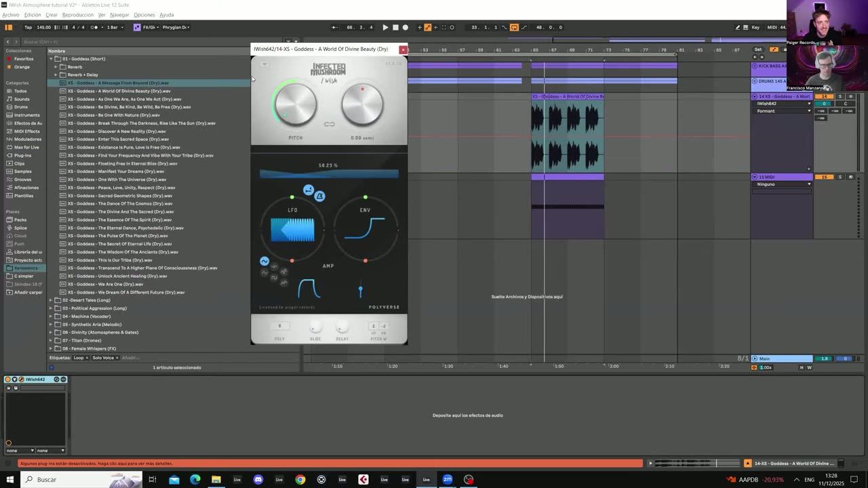Toggle the LFO metronome sync icon
Viewport: 868px width, 488px height.
pos(319,197)
